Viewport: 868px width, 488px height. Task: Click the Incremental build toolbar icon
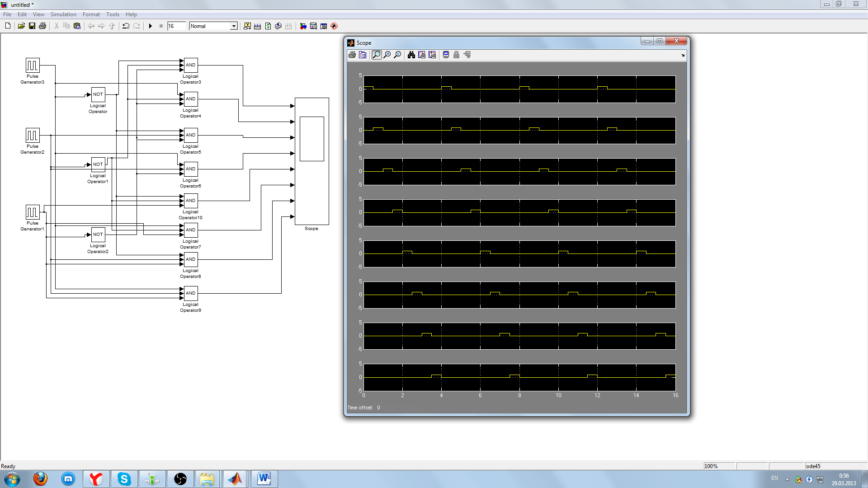[258, 26]
